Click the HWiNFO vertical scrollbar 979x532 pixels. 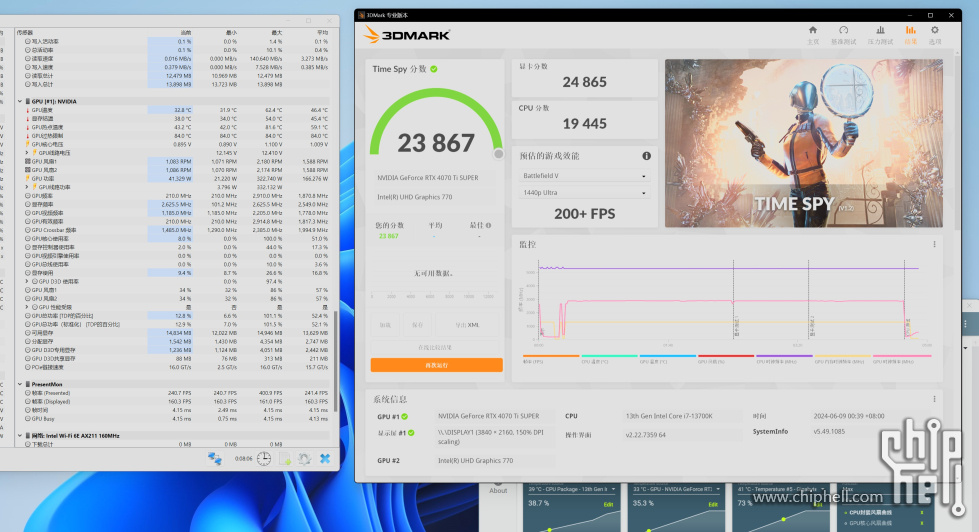335,361
